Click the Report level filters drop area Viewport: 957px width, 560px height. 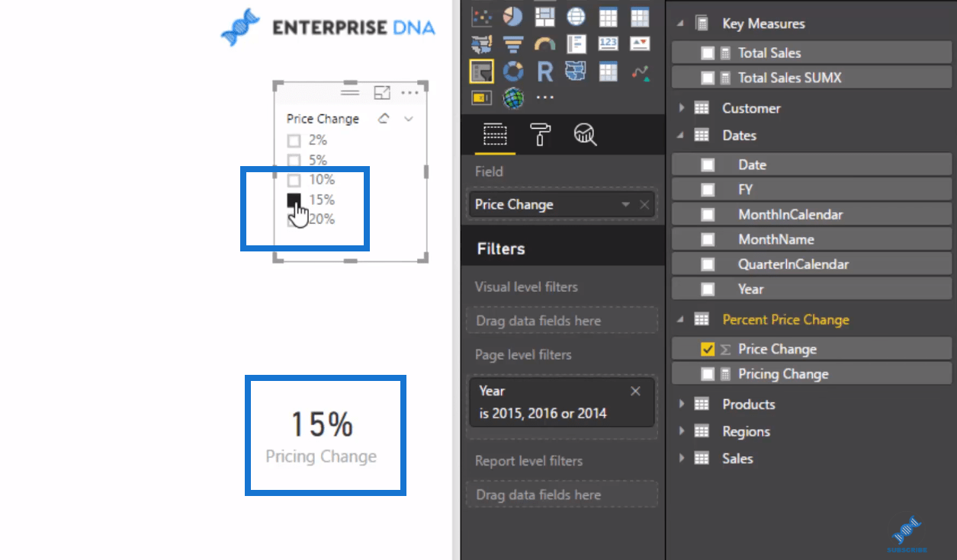click(562, 494)
